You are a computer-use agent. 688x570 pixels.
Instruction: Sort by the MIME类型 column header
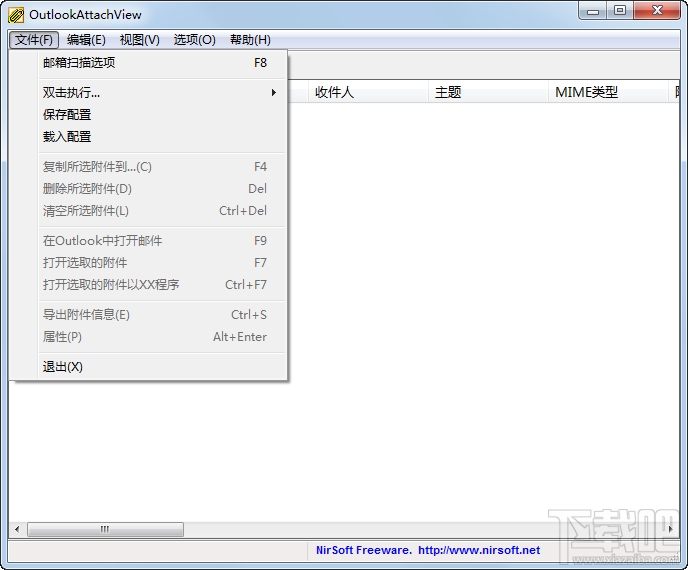click(608, 92)
